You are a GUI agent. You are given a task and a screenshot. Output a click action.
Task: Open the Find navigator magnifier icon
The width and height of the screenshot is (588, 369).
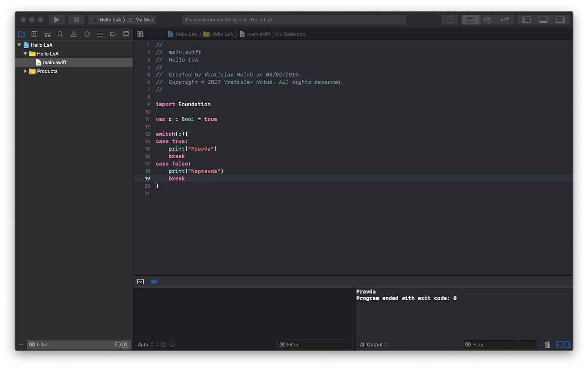pos(61,34)
